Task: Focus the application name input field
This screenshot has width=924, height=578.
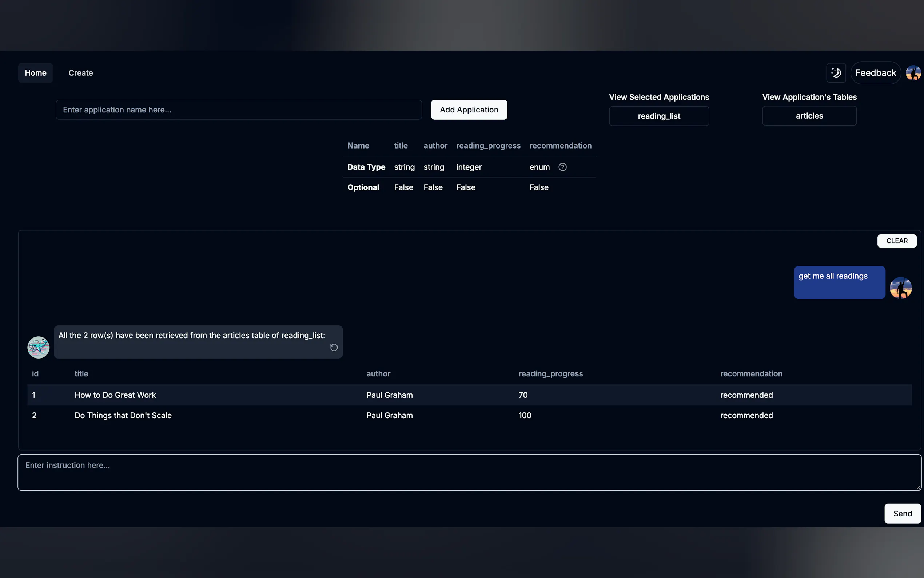Action: 239,110
